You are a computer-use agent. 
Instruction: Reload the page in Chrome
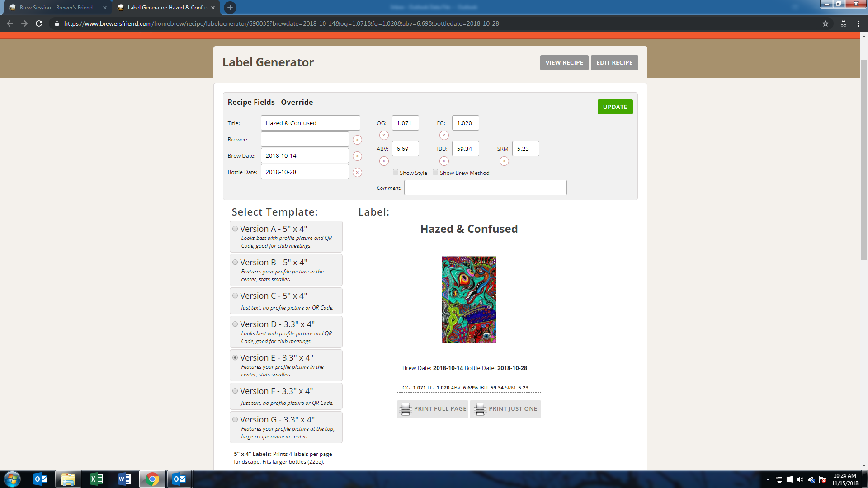pyautogui.click(x=39, y=23)
